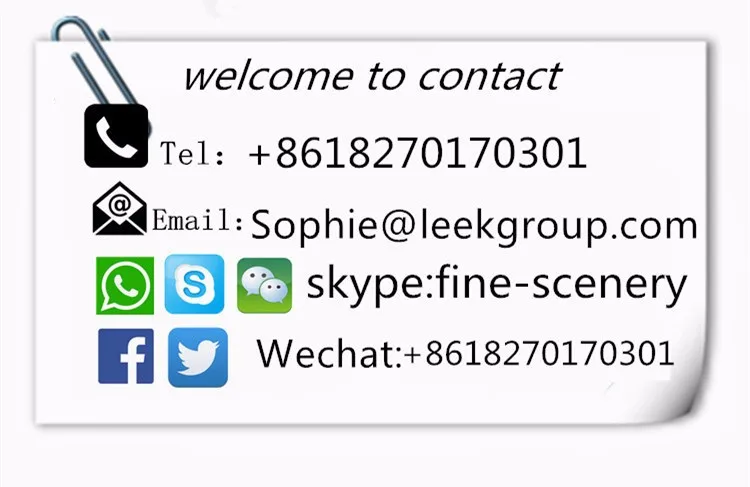The image size is (750, 487).
Task: Click the @ symbol in the envelope icon
Action: click(120, 205)
